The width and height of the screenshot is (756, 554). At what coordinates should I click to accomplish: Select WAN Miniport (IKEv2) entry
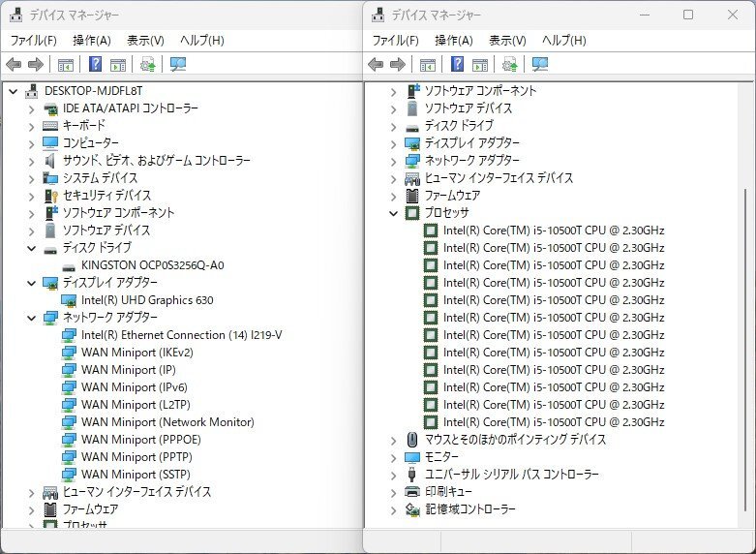pos(137,353)
